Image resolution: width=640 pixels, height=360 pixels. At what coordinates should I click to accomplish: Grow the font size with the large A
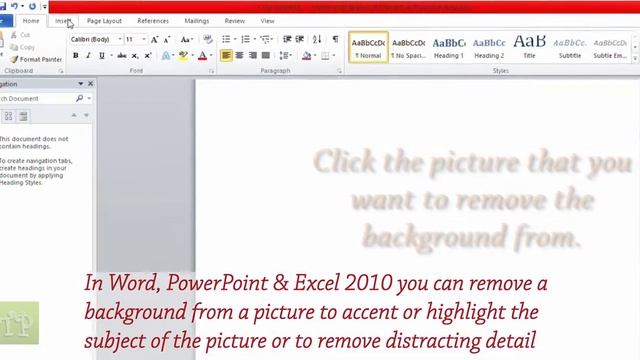pos(154,40)
